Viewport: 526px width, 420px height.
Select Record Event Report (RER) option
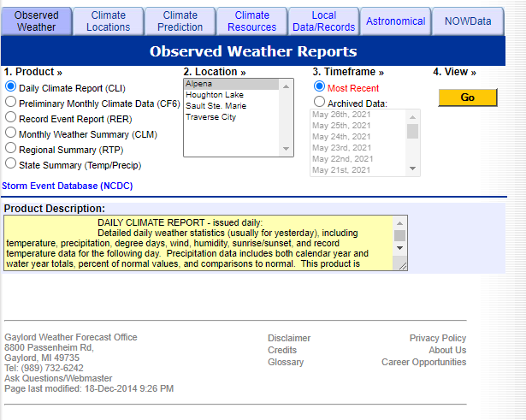11,118
